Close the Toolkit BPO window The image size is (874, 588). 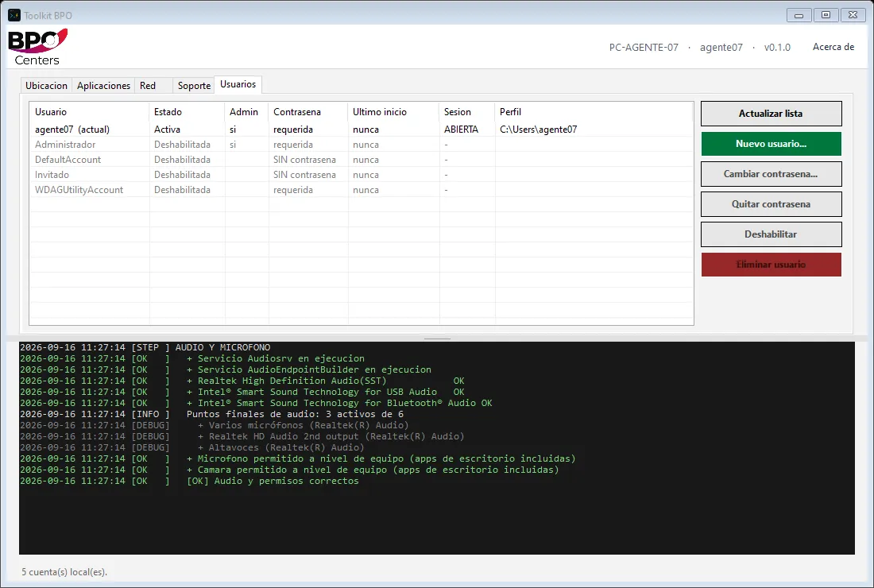click(x=853, y=15)
